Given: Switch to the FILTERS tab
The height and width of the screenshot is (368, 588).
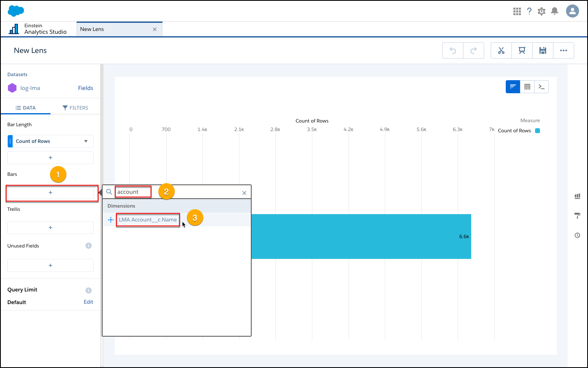Looking at the screenshot, I should (75, 108).
